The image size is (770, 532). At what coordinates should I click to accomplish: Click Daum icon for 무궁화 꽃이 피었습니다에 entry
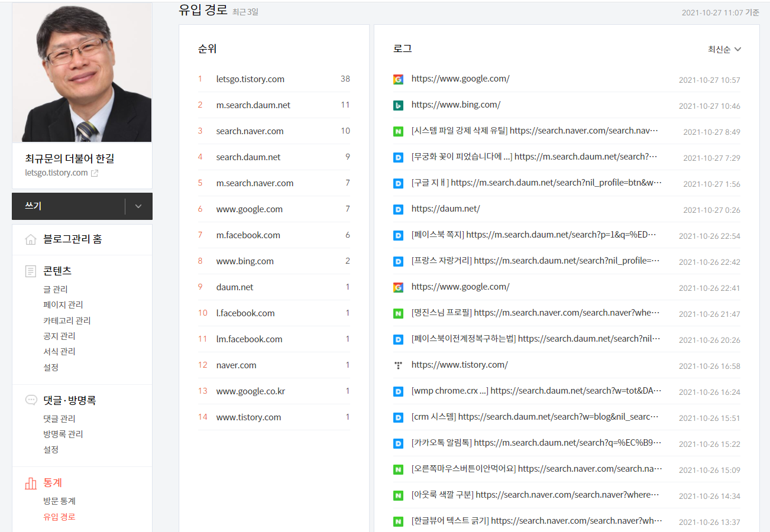point(398,157)
